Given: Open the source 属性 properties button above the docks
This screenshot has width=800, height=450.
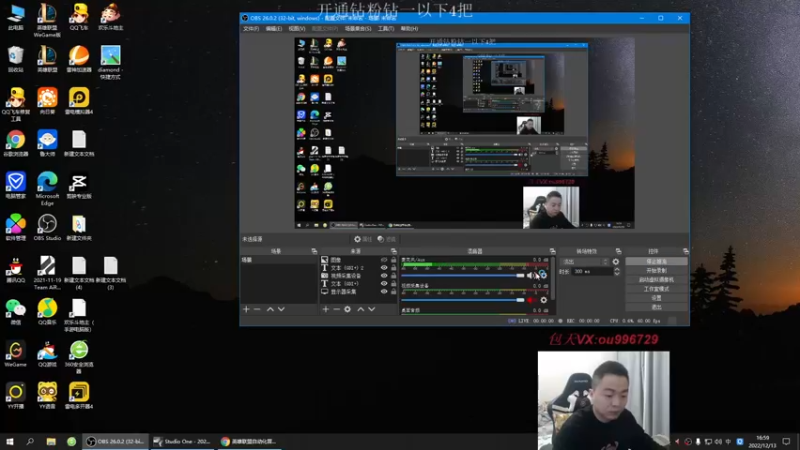Looking at the screenshot, I should click(x=363, y=239).
